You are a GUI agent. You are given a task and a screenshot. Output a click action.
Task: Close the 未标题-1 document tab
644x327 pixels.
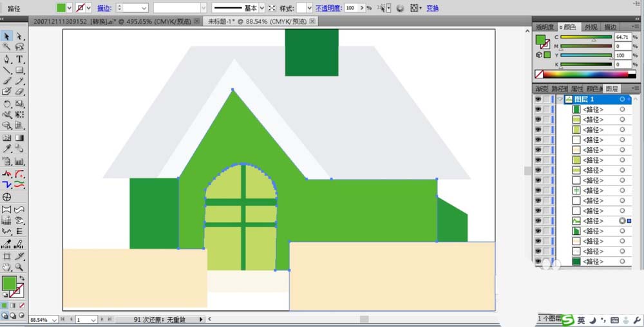[x=312, y=21]
